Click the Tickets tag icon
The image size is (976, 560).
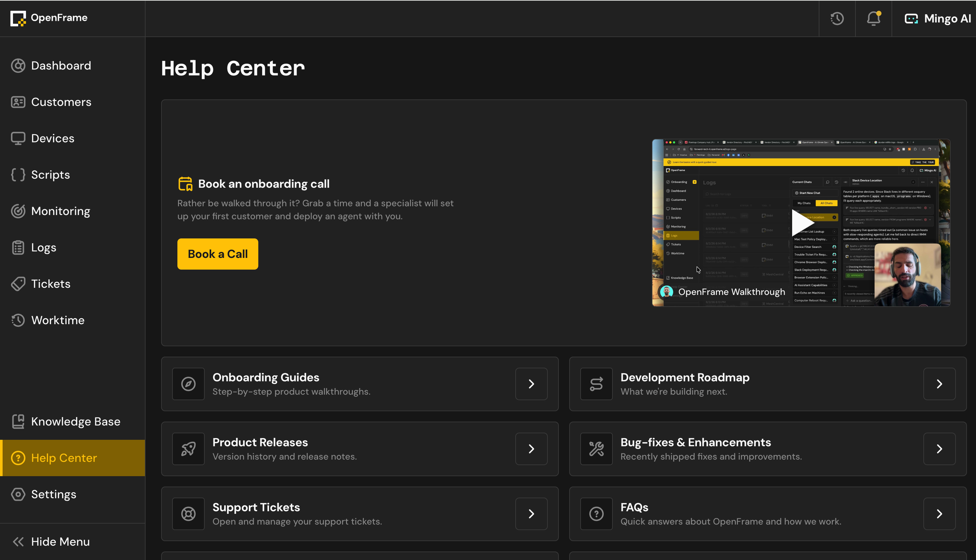click(18, 284)
